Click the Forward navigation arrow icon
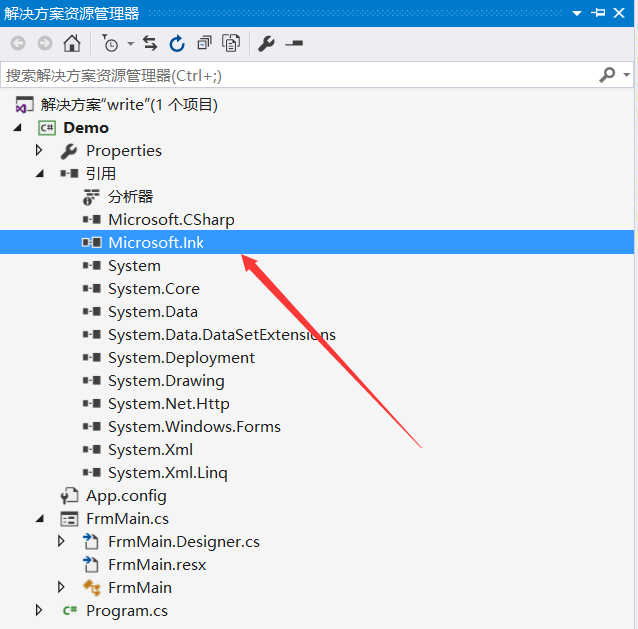The width and height of the screenshot is (638, 629). (x=44, y=43)
